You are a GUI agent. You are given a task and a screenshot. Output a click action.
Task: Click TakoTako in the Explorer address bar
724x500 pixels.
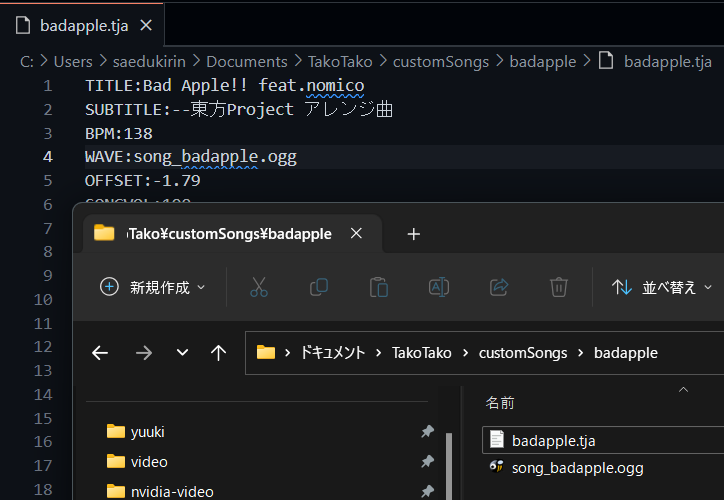click(422, 353)
